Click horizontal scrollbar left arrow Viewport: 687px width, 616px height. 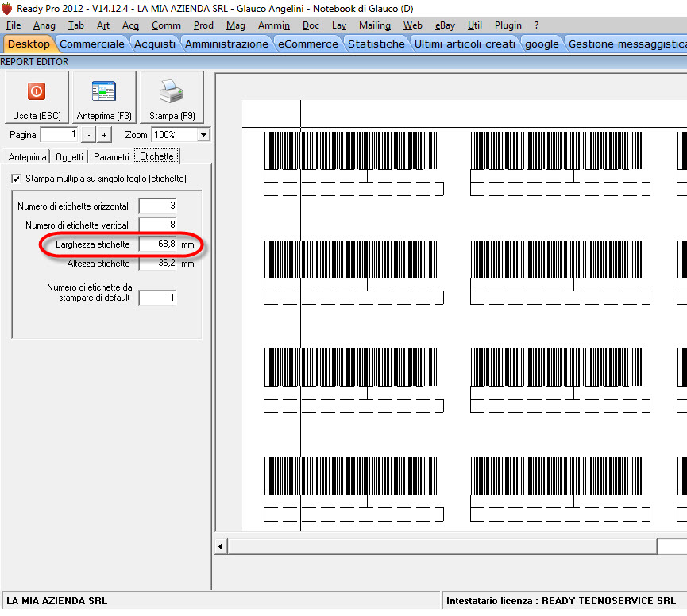220,546
